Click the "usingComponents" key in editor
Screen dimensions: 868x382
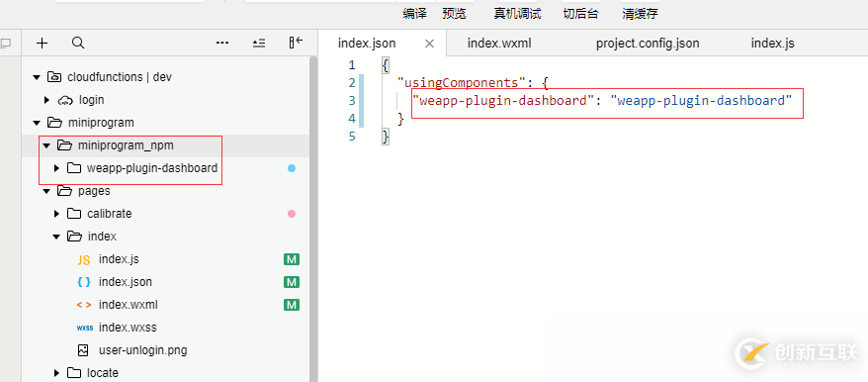(461, 82)
